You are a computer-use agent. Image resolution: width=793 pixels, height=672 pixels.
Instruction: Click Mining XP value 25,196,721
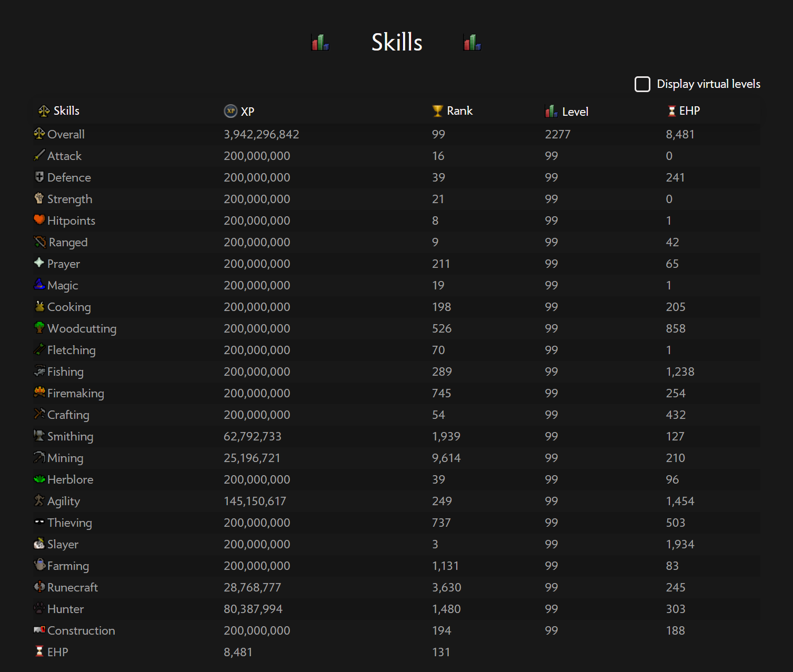pos(252,458)
